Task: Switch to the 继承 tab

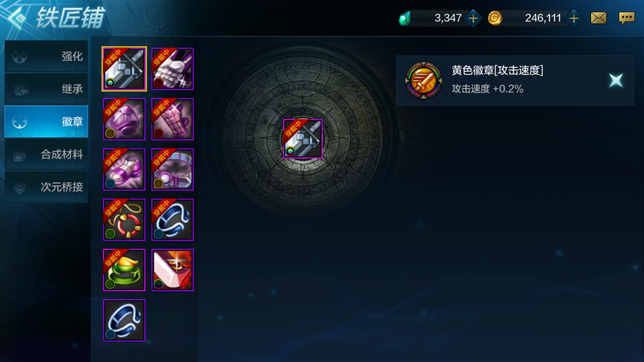Action: click(46, 89)
